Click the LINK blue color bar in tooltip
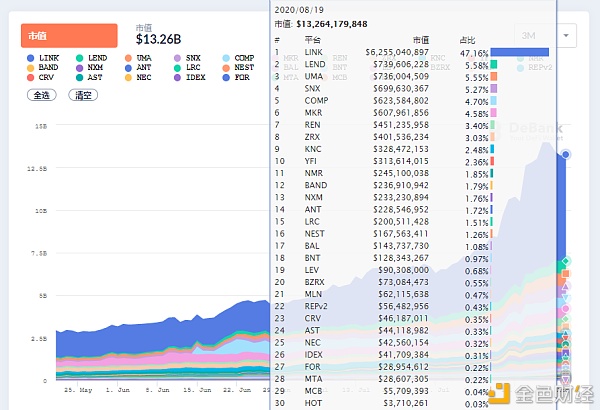Screen dimensions: 600x410 [520, 52]
